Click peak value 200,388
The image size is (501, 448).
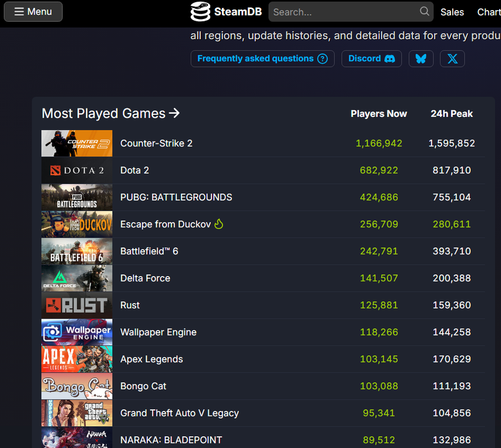(452, 278)
